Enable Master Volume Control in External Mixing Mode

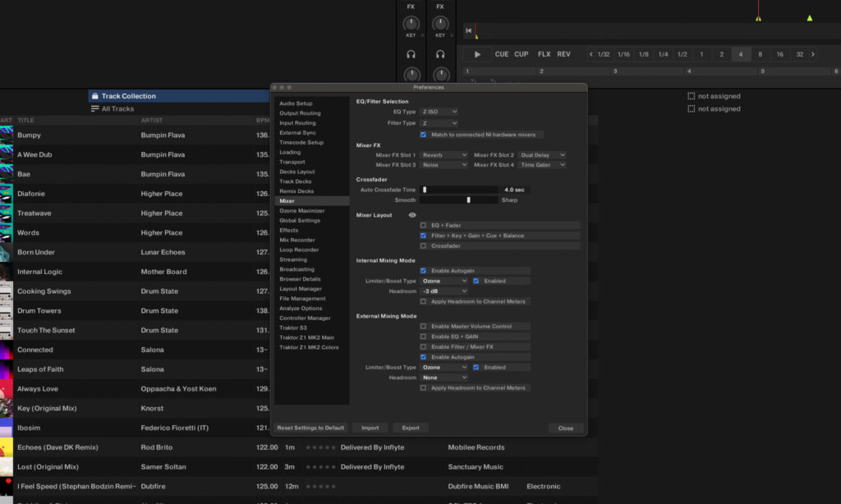pyautogui.click(x=425, y=326)
